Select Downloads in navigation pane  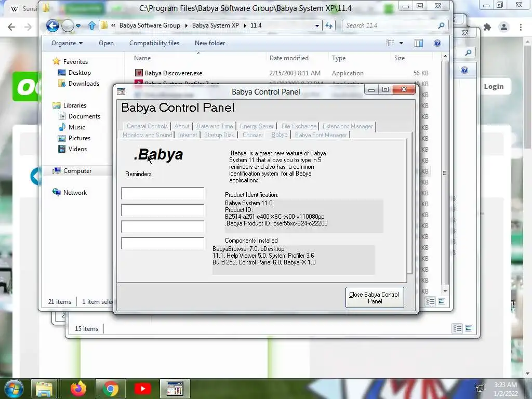[78, 84]
